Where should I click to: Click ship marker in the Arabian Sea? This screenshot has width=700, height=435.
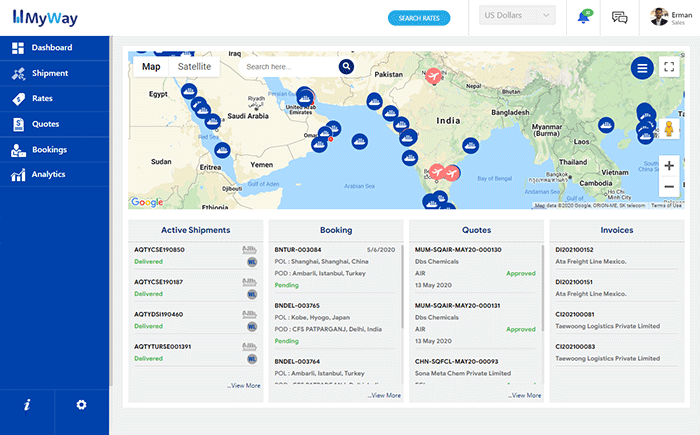coord(360,142)
